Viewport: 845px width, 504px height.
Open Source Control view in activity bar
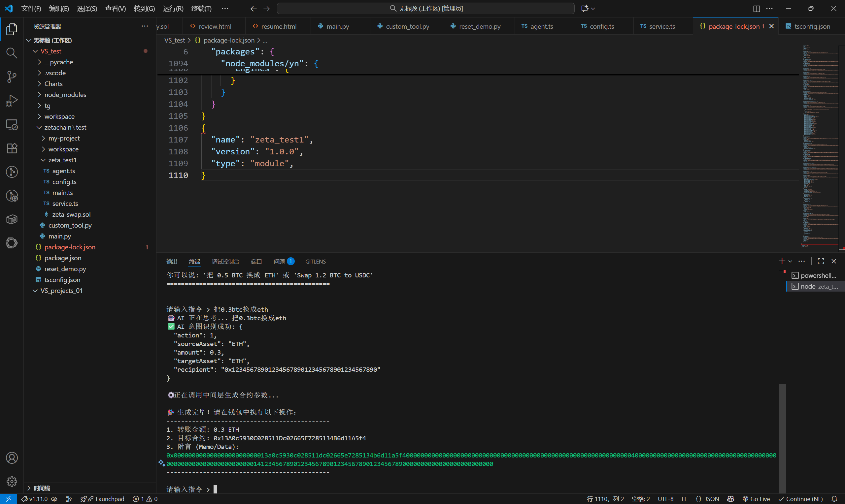12,77
